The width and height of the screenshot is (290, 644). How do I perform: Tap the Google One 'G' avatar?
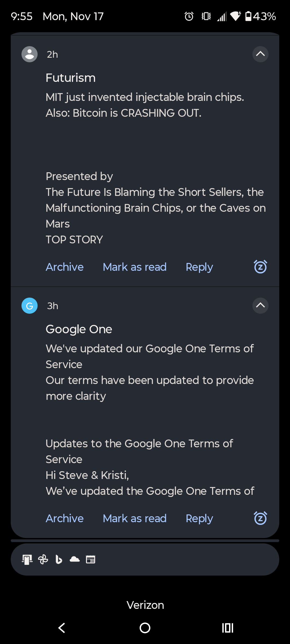30,306
